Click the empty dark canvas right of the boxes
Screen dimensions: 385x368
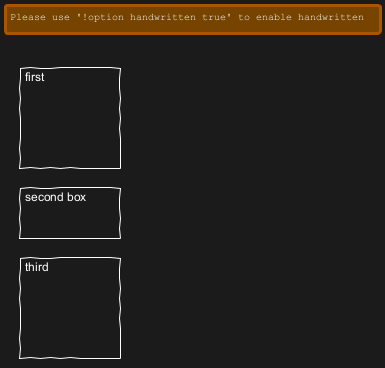point(253,200)
